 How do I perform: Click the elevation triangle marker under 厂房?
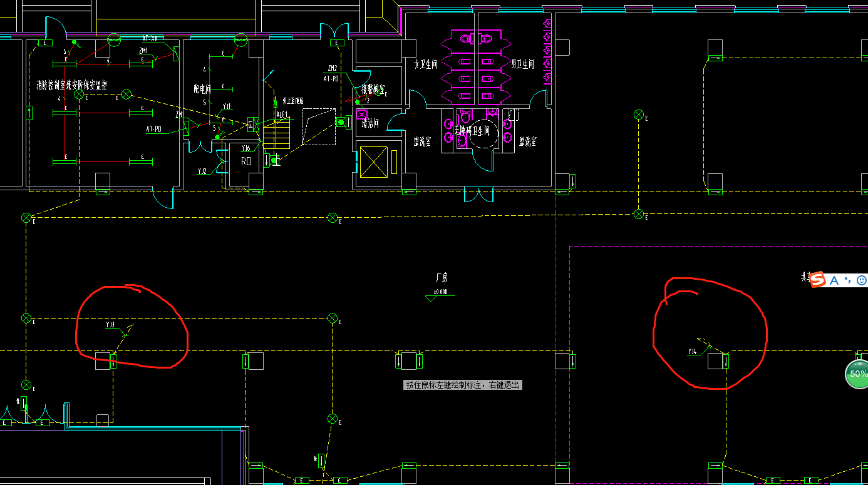click(x=430, y=299)
